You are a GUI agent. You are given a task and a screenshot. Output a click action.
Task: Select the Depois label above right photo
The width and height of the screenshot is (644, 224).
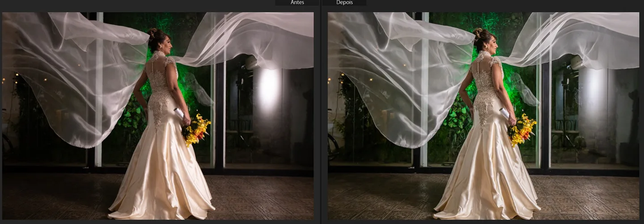[344, 3]
